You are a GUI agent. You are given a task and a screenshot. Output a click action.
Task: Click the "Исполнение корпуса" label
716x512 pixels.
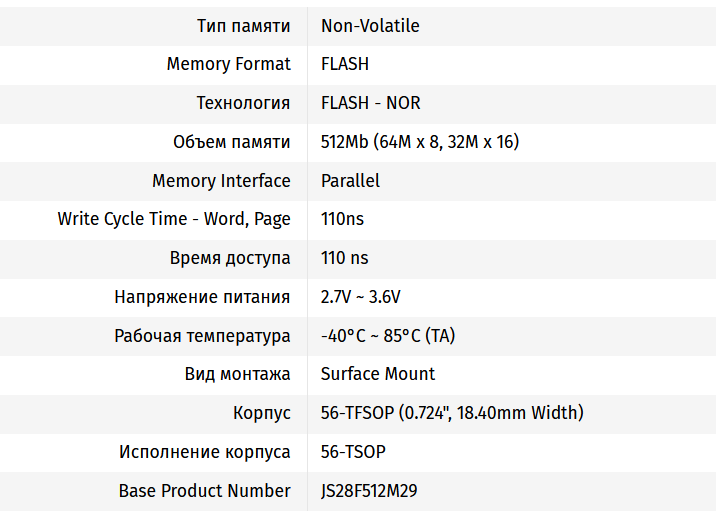(x=205, y=452)
